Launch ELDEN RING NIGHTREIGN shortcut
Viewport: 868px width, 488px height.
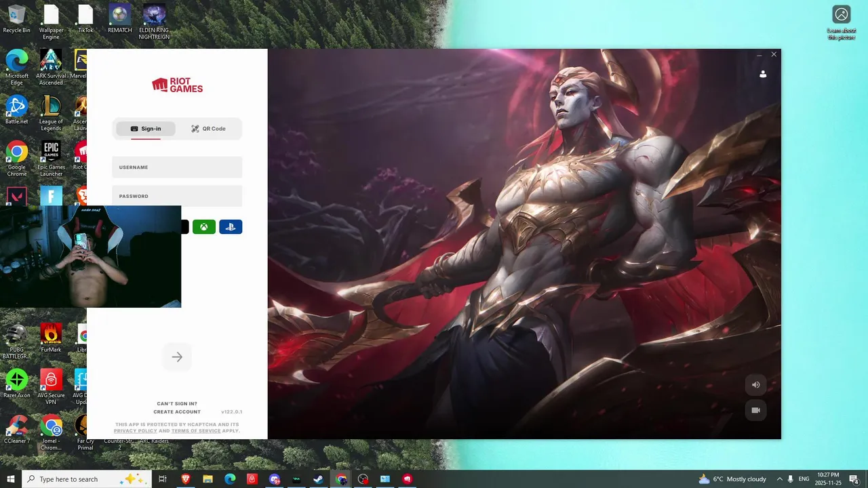point(154,22)
